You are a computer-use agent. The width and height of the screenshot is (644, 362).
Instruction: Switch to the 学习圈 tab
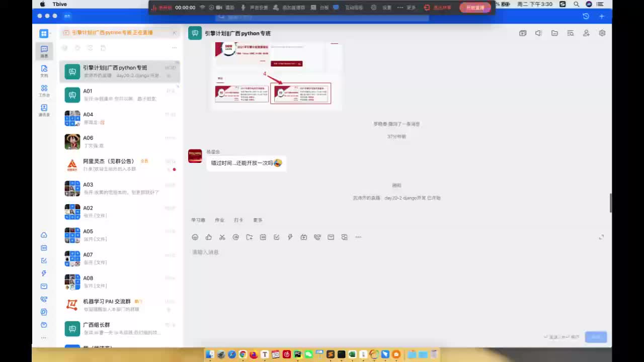click(x=198, y=220)
